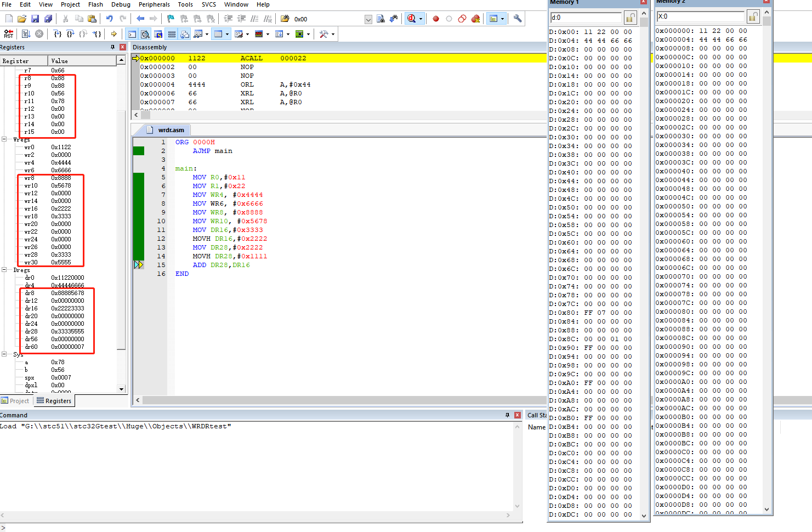Toggle auto-hide pin on Registers panel
This screenshot has height=532, width=812.
click(x=112, y=47)
